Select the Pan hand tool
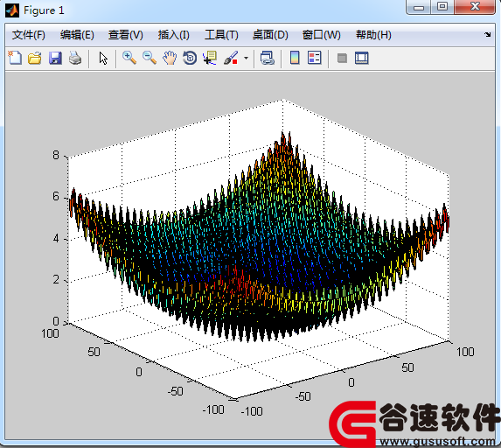The height and width of the screenshot is (448, 501). pos(170,59)
